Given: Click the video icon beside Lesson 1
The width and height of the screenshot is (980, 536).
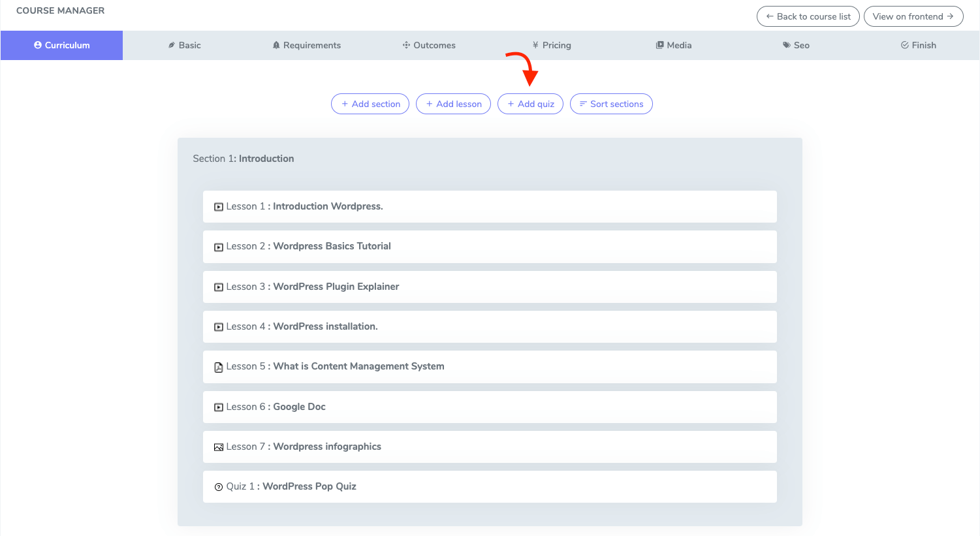Looking at the screenshot, I should 218,206.
